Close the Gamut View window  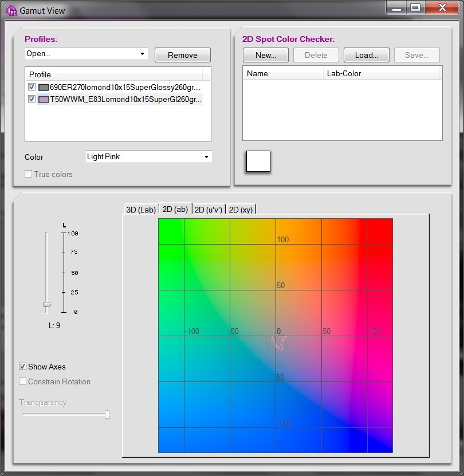442,8
